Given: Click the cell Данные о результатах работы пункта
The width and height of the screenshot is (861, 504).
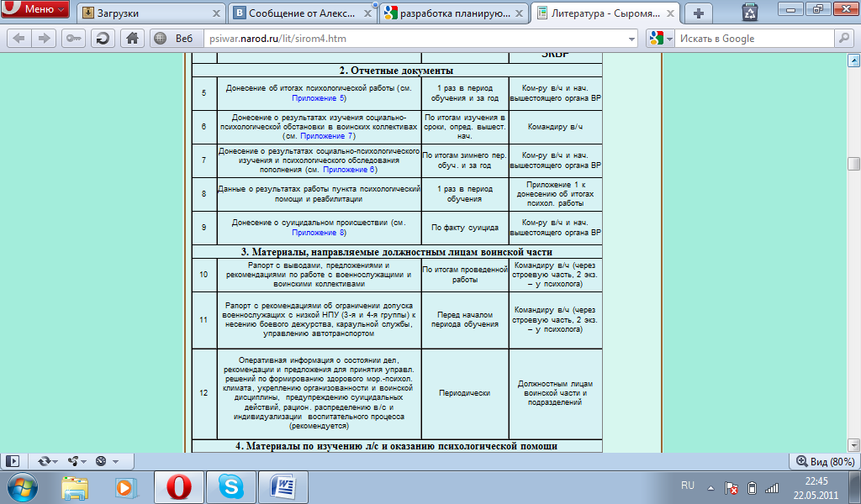Looking at the screenshot, I should (x=319, y=194).
